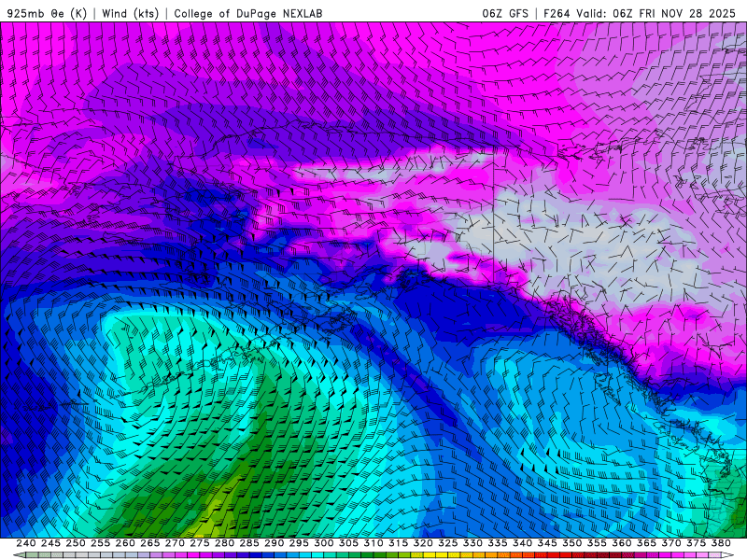Click the "F264" forecast hour text

click(557, 13)
